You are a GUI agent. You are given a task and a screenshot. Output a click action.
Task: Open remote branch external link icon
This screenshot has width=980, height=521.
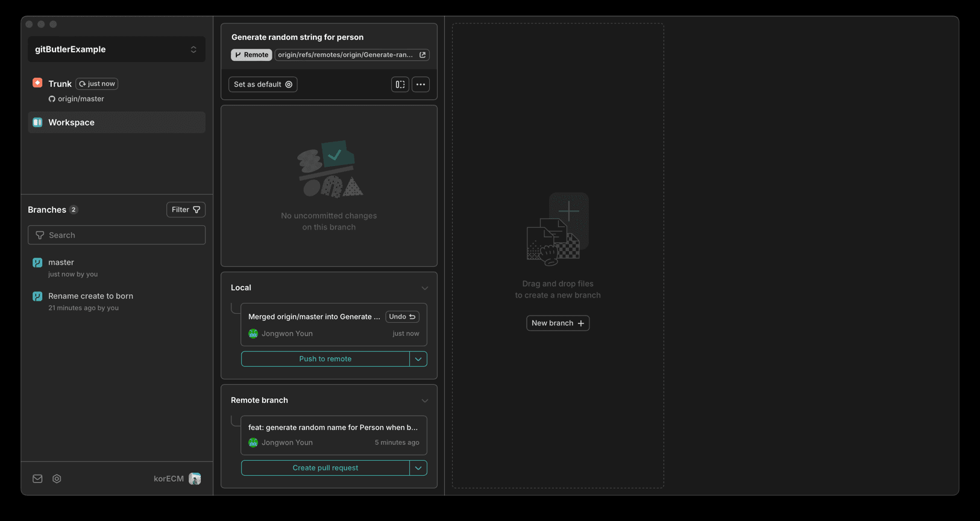422,55
